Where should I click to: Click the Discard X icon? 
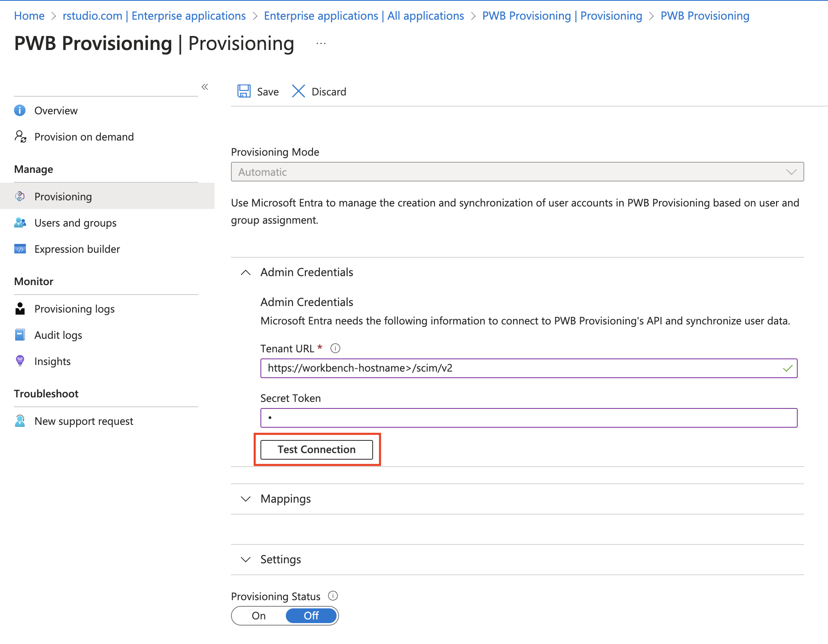299,91
